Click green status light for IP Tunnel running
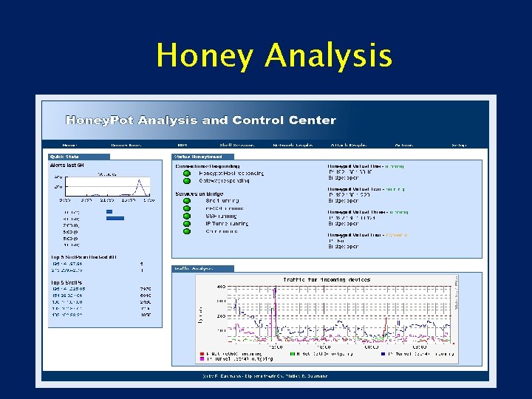 187,224
